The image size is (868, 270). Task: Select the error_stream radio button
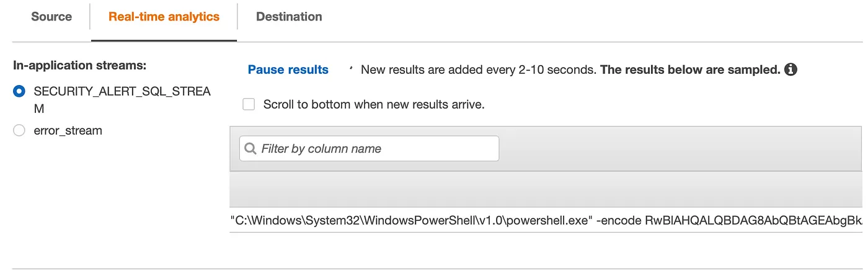click(19, 130)
